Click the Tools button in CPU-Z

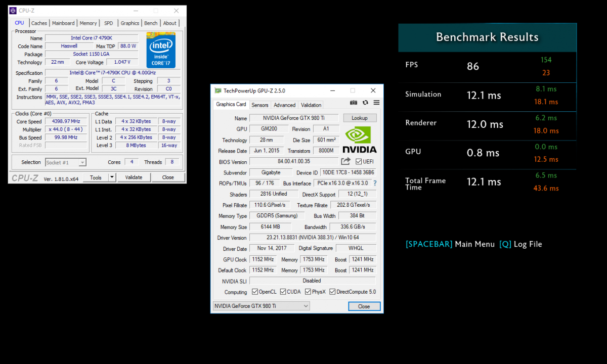(x=96, y=177)
